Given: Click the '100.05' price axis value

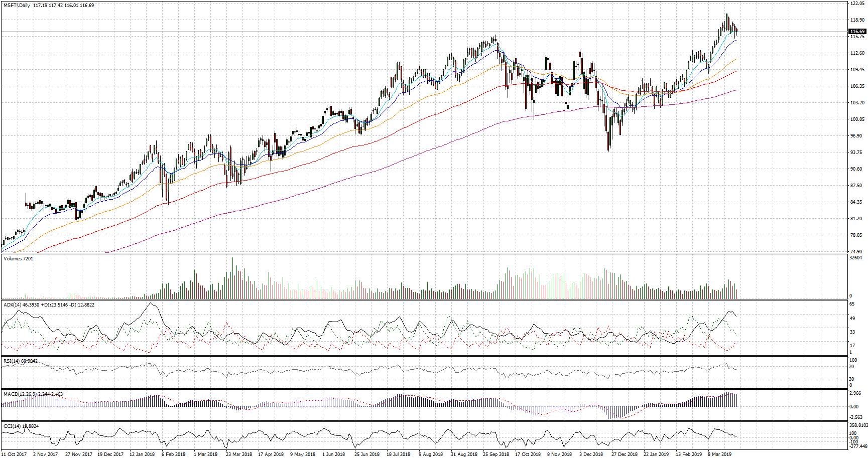Looking at the screenshot, I should coord(857,119).
